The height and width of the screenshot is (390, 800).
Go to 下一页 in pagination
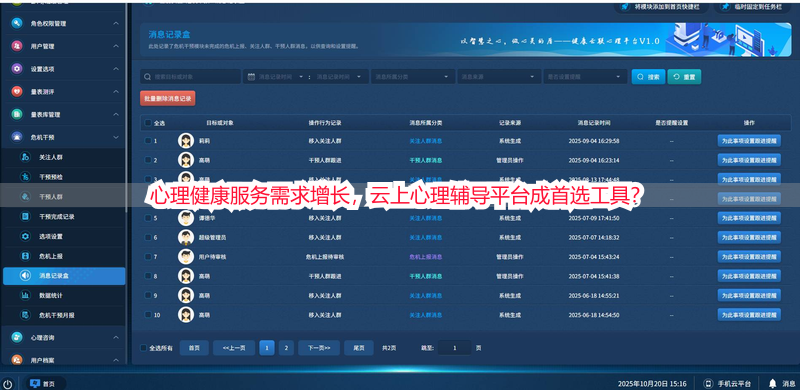319,348
